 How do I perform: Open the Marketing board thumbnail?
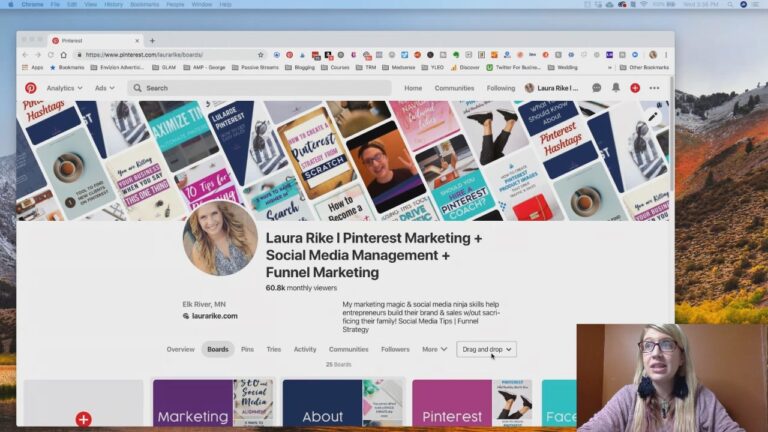pos(214,403)
